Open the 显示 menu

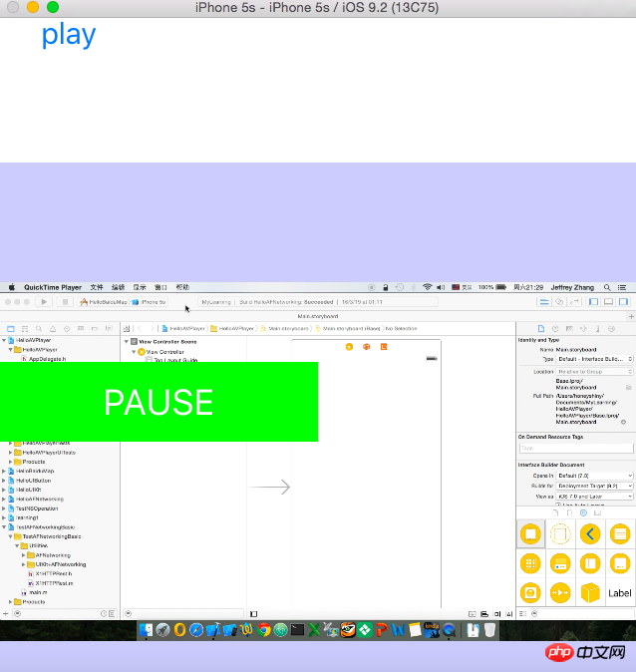coord(140,287)
